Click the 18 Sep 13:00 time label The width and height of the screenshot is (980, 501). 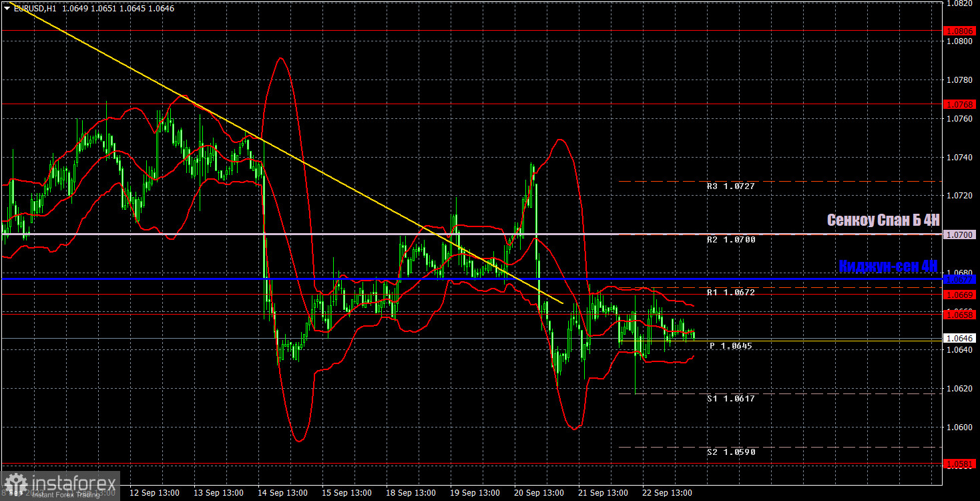pos(412,493)
